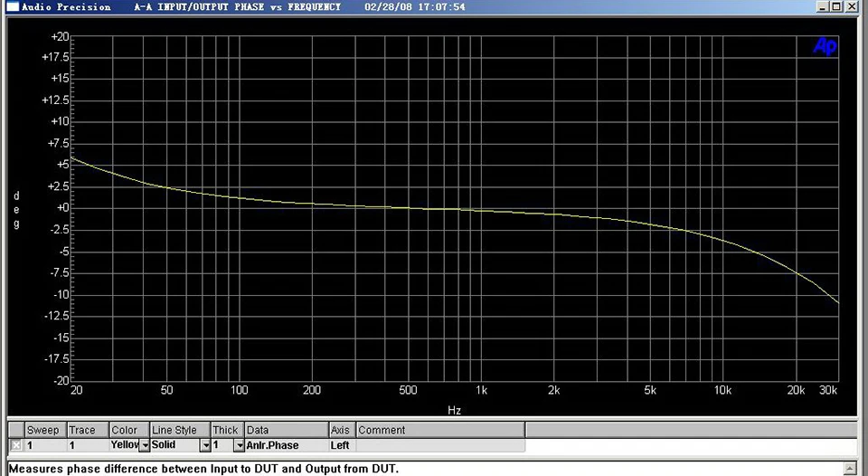Viewport: 868px width, 476px height.
Task: Click the 1k frequency axis label
Action: click(481, 390)
